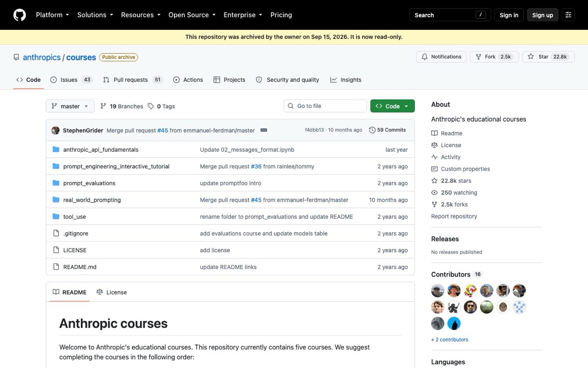The height and width of the screenshot is (368, 588).
Task: Switch to the Insights tab
Action: [346, 79]
